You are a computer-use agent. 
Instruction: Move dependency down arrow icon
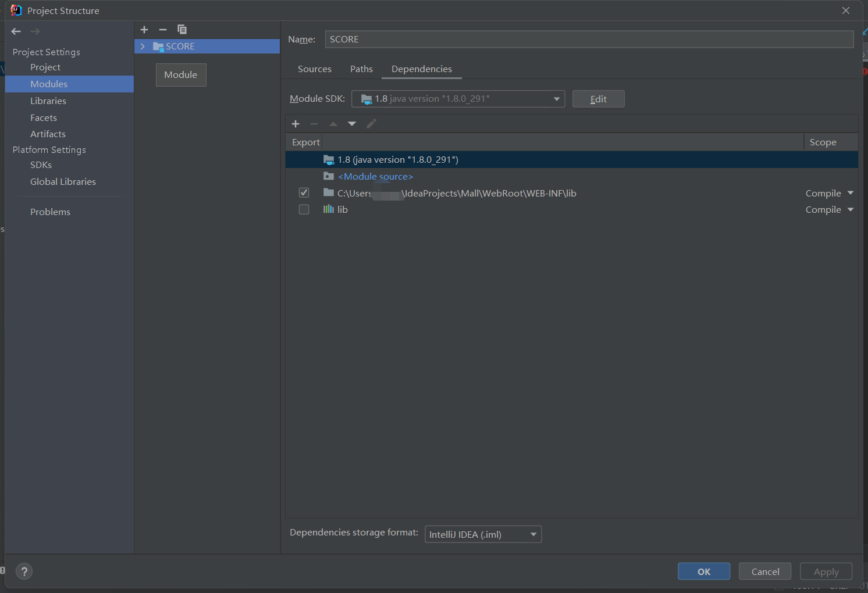(x=352, y=124)
